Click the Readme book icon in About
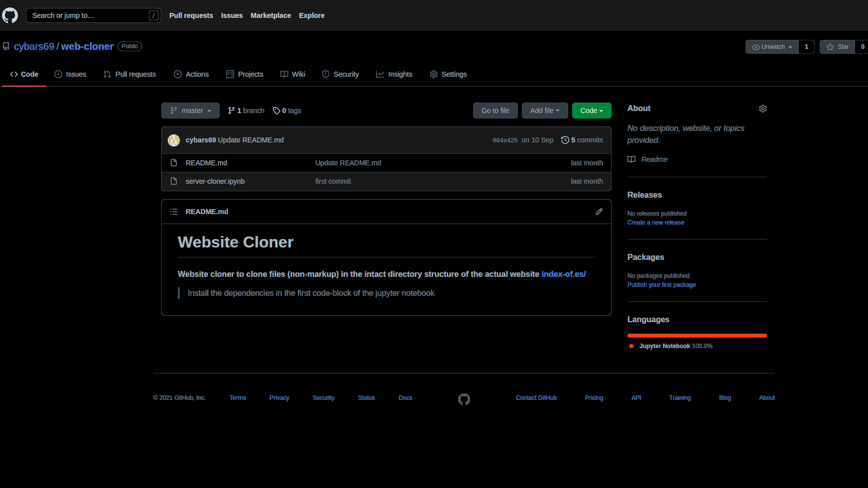This screenshot has height=488, width=868. [631, 159]
